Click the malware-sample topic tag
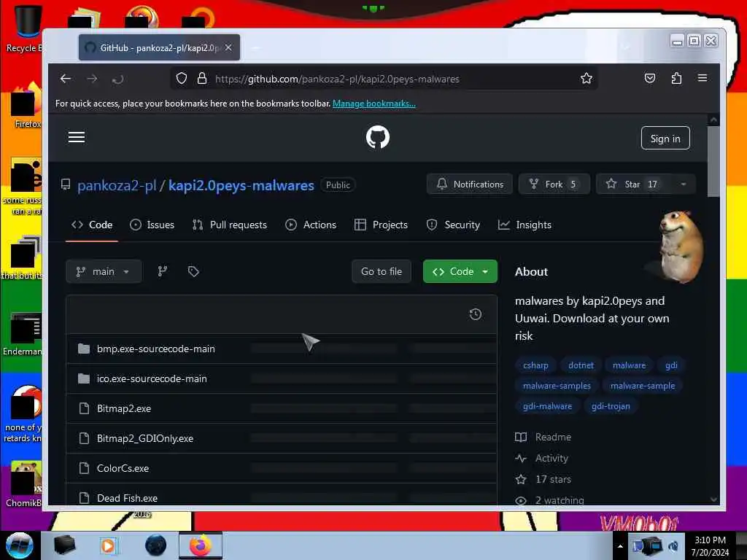Viewport: 747px width, 560px height. [642, 386]
